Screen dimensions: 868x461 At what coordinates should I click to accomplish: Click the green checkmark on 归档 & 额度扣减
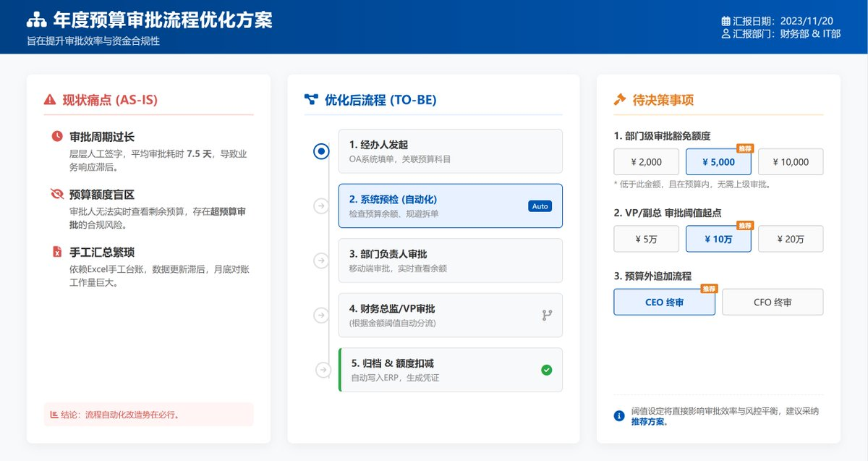click(x=548, y=369)
